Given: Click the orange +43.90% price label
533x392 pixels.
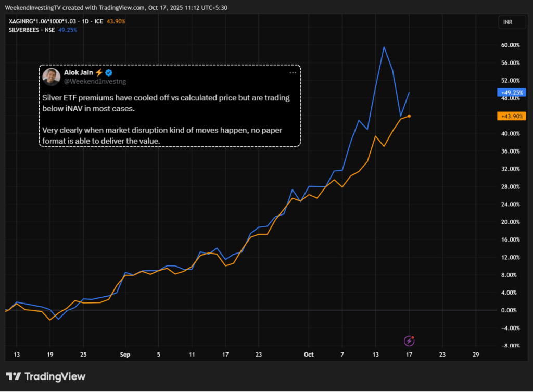Looking at the screenshot, I should pos(512,116).
